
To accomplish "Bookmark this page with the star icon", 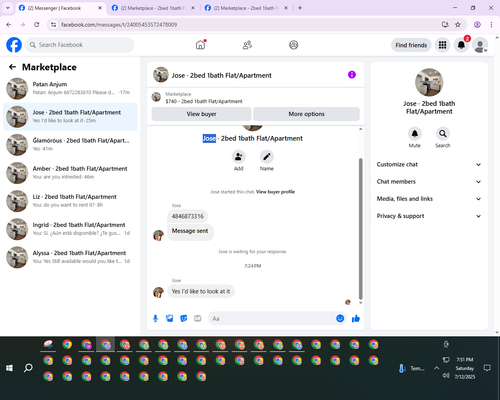I will pyautogui.click(x=458, y=25).
